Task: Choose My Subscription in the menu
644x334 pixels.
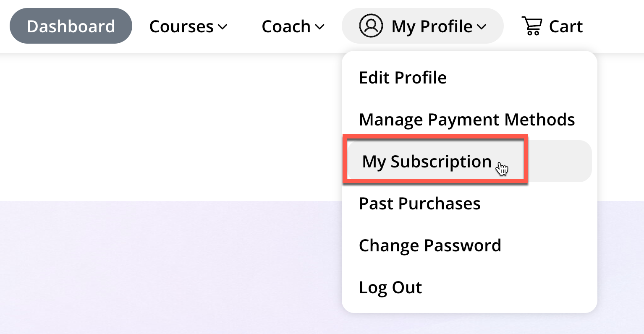Action: (x=427, y=162)
